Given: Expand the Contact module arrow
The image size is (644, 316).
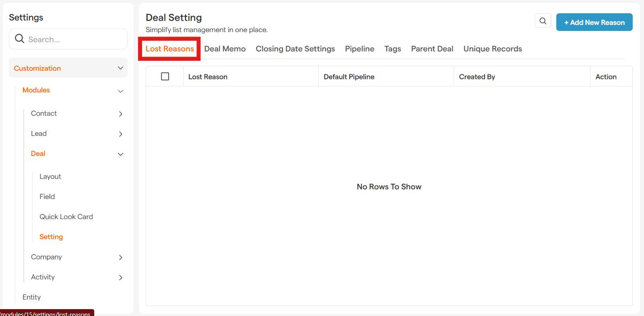Looking at the screenshot, I should pos(120,114).
